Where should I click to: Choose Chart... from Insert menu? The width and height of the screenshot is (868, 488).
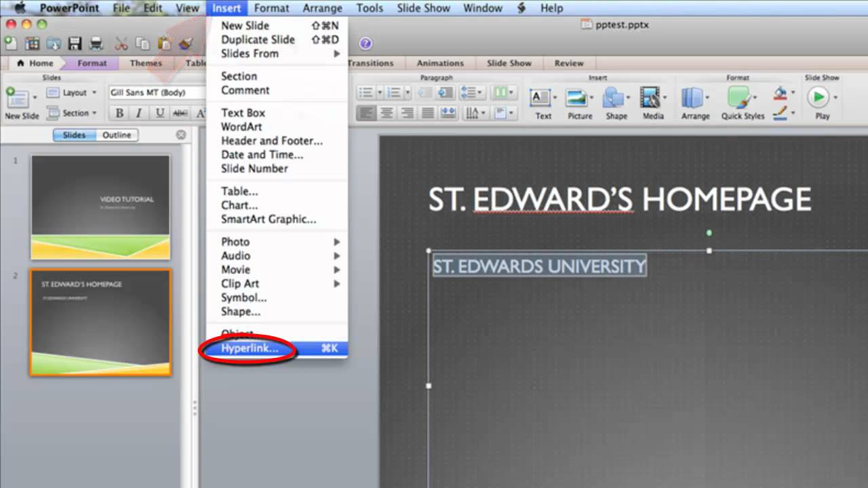point(277,205)
